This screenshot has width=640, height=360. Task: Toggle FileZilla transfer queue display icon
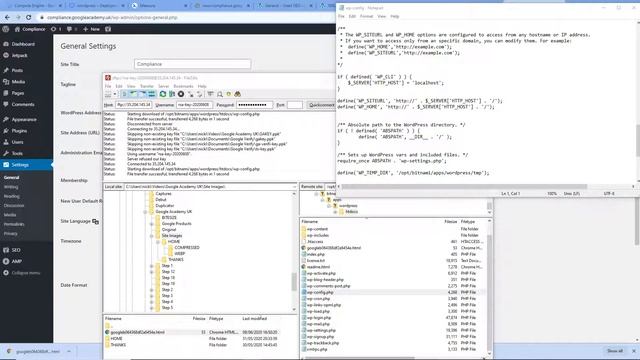151,94
